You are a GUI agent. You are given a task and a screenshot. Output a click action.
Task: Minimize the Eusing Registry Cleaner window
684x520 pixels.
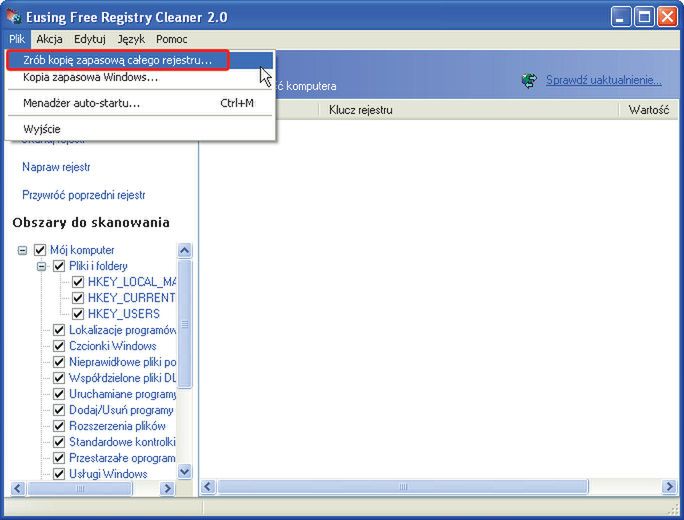620,17
